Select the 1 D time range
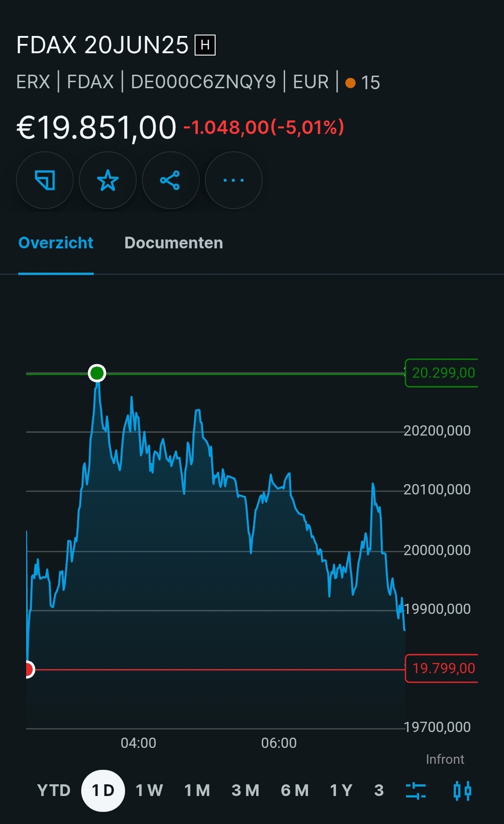 (x=103, y=790)
